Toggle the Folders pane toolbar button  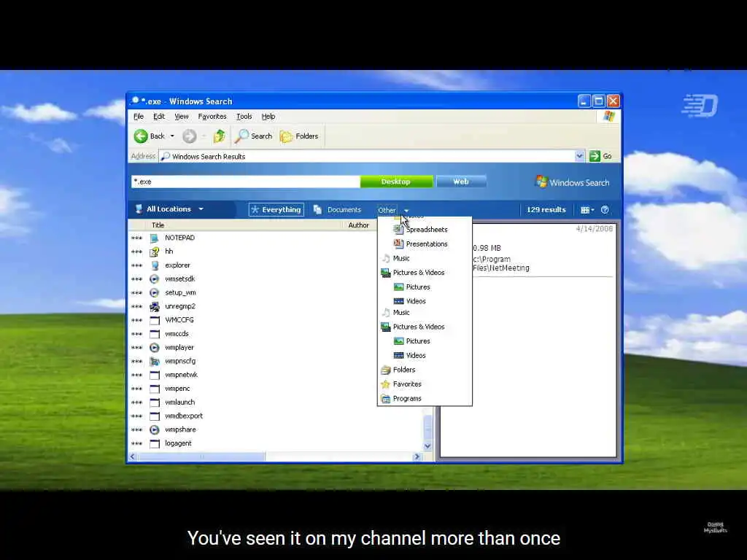(299, 136)
